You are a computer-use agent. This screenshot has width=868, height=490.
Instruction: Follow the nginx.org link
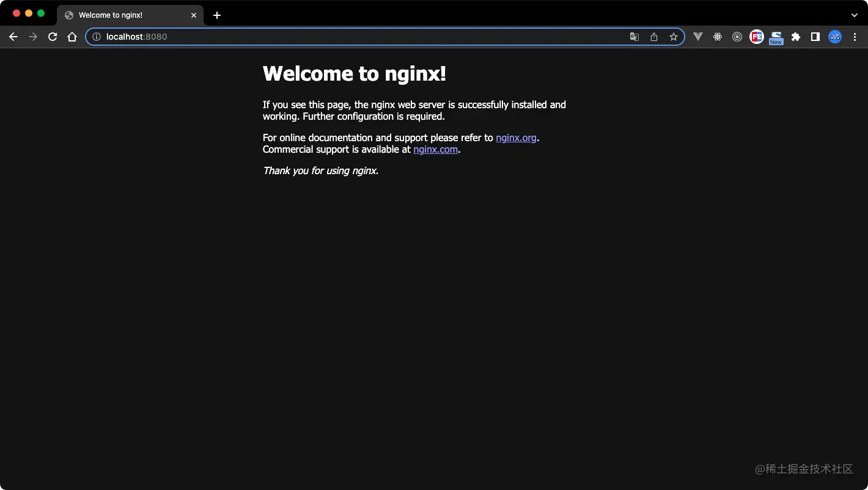[516, 137]
